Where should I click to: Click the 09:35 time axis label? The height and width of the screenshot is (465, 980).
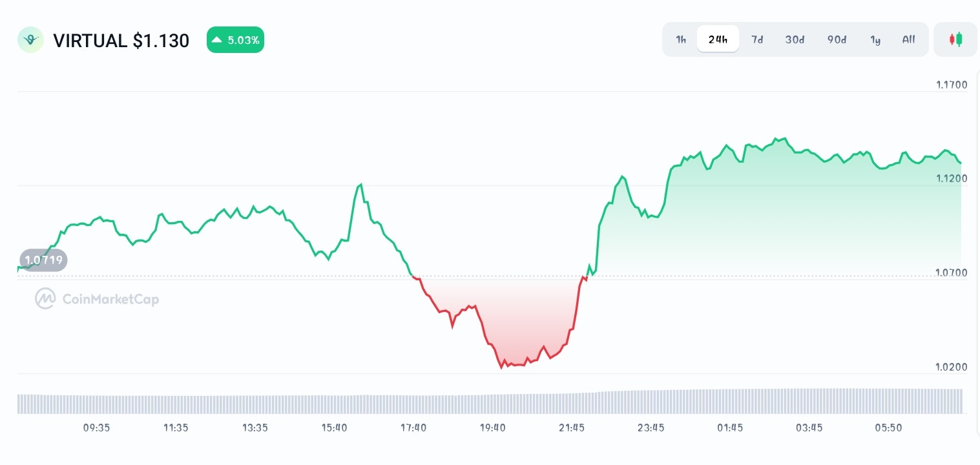pos(96,428)
